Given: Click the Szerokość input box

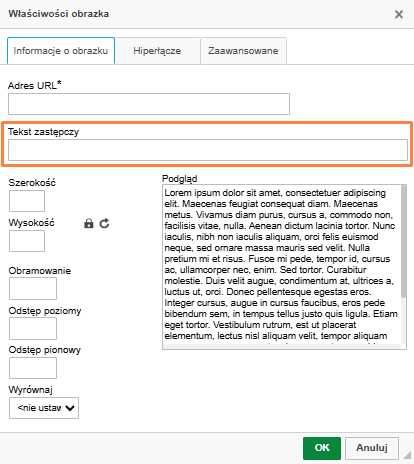Looking at the screenshot, I should pyautogui.click(x=27, y=201).
